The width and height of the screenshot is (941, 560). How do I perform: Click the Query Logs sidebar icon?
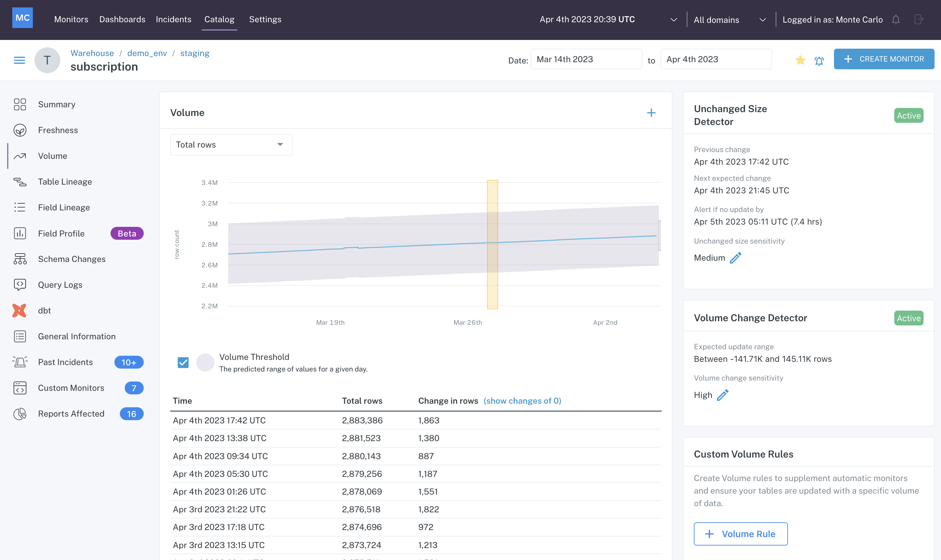20,285
